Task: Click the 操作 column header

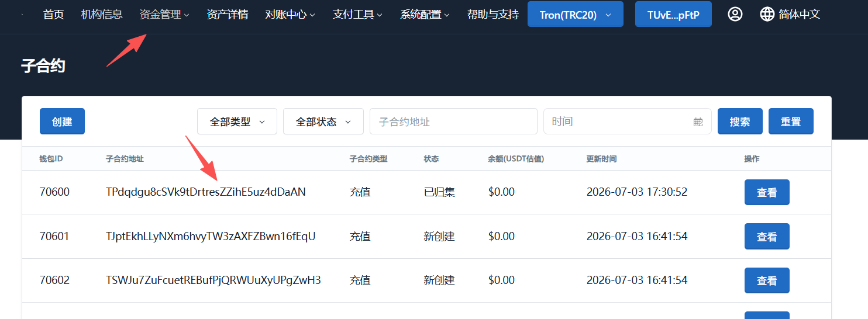Action: (752, 158)
